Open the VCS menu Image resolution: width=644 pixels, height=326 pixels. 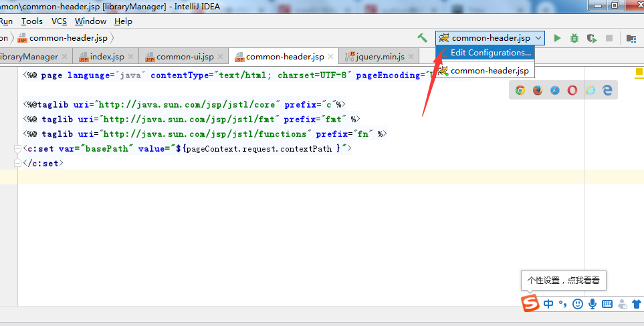pyautogui.click(x=59, y=21)
